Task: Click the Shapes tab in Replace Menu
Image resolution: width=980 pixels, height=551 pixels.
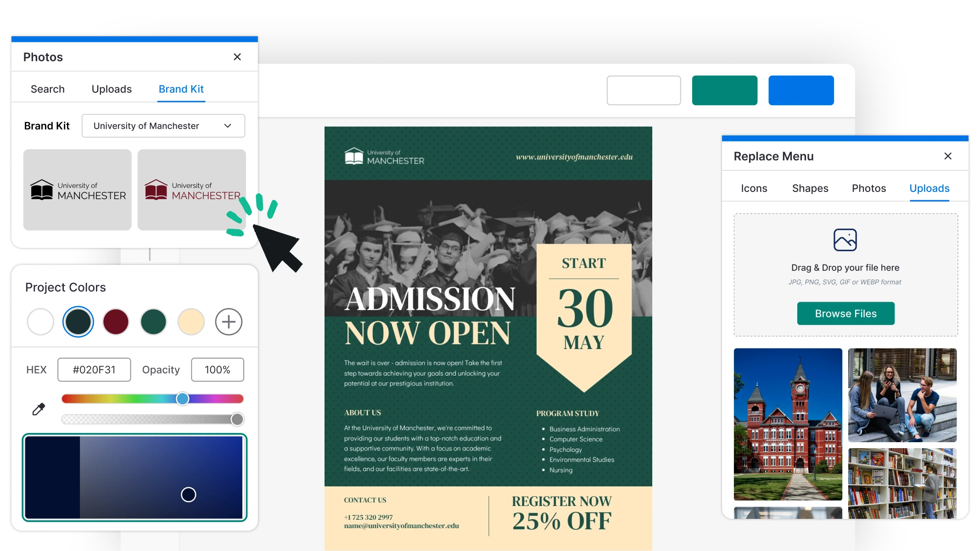Action: tap(810, 189)
